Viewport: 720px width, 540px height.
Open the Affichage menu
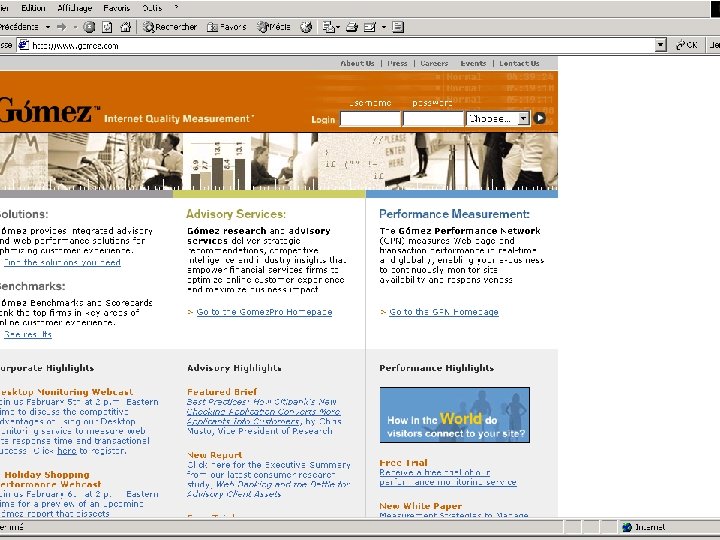[74, 8]
